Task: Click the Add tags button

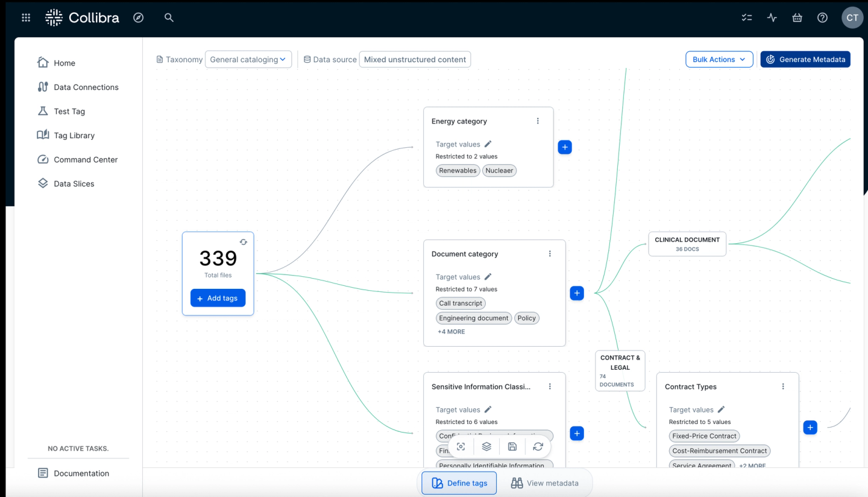Action: [x=218, y=299]
